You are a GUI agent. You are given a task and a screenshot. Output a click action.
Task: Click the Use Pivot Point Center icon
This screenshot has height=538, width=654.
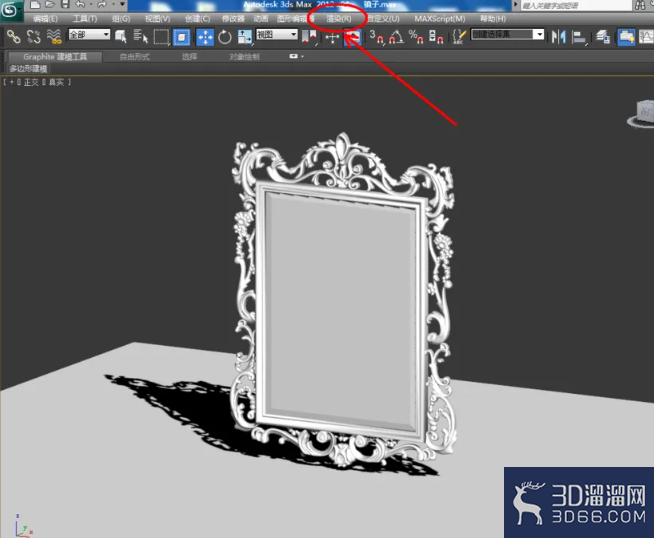(309, 37)
